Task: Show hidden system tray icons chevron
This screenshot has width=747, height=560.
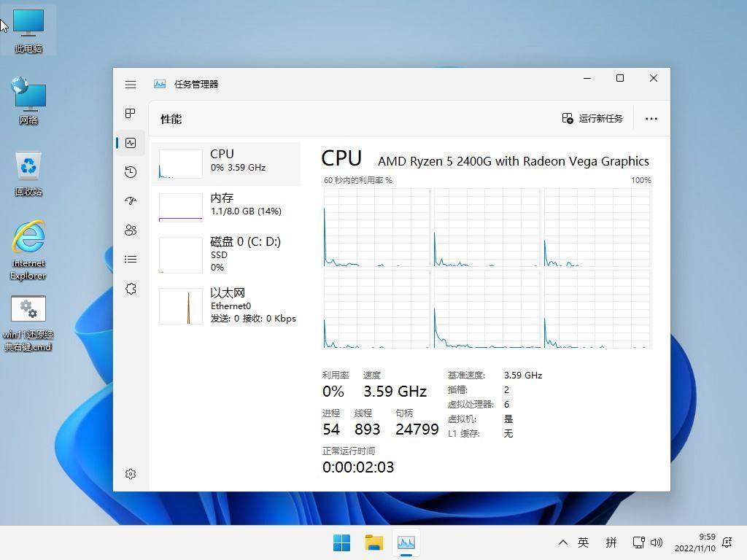Action: [562, 542]
